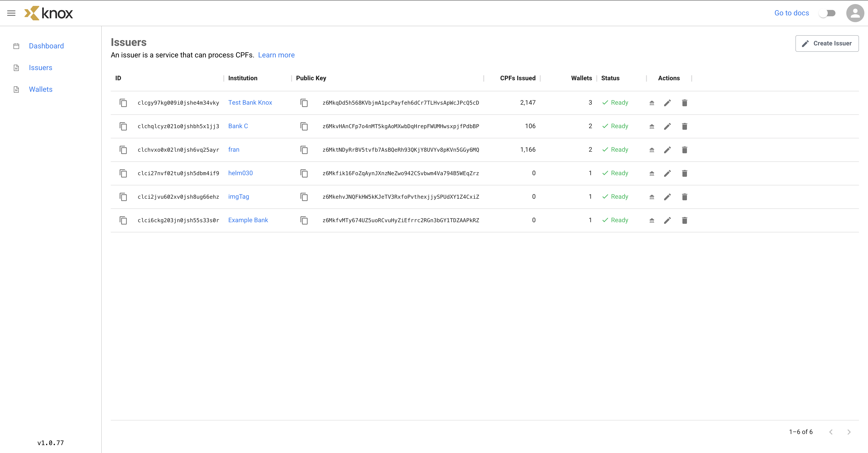
Task: Sort by the ID column header
Action: tap(118, 78)
